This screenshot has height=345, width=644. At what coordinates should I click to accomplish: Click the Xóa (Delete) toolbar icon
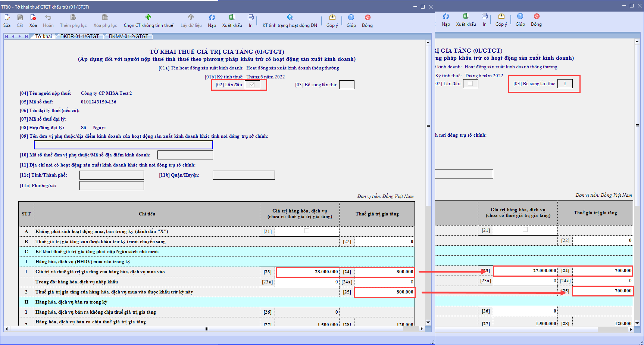(33, 18)
